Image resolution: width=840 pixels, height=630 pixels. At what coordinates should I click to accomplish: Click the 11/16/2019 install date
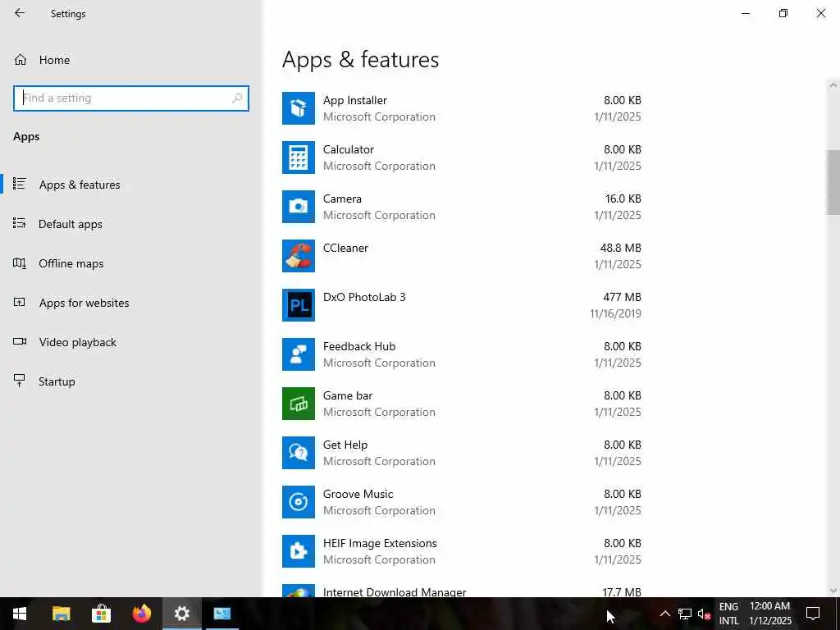pos(615,313)
